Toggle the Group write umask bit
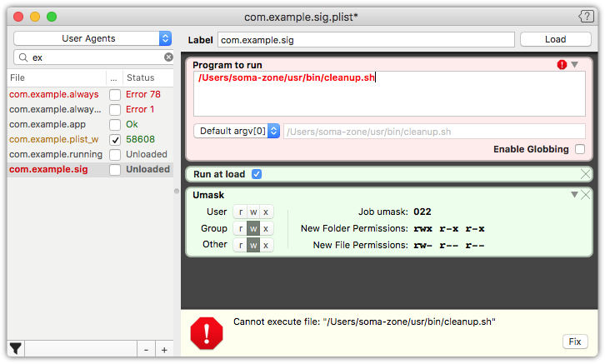Viewport: 605px width, 364px height. pos(253,228)
